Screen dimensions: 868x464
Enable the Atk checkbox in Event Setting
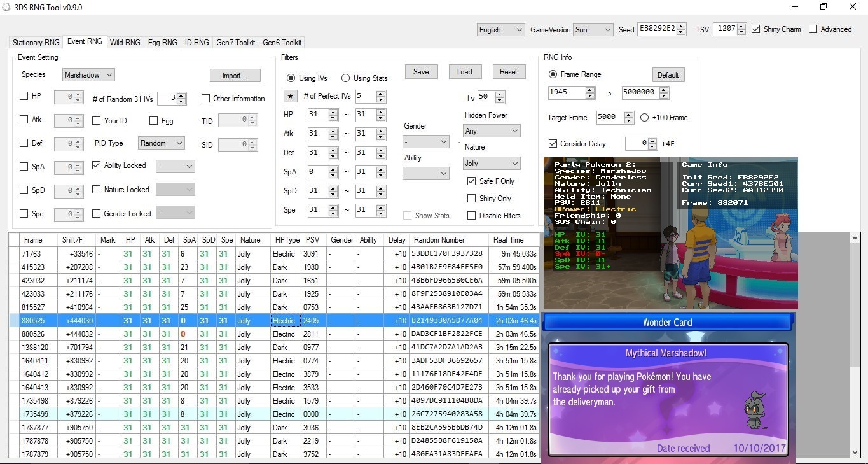[x=24, y=120]
